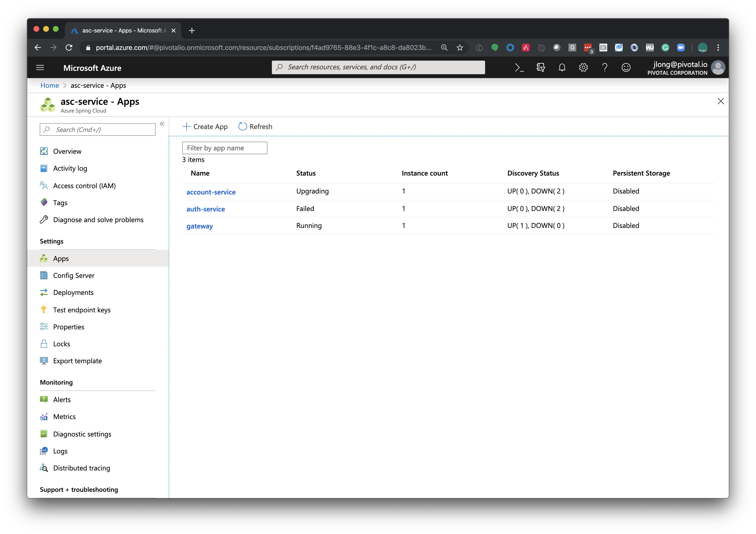Open Tags in the sidebar
This screenshot has width=756, height=534.
pyautogui.click(x=60, y=203)
